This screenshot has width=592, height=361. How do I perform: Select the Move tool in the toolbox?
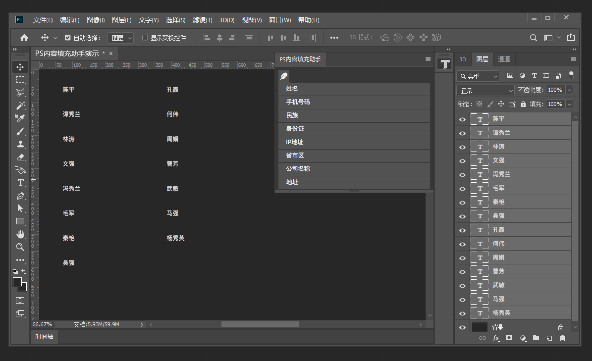[x=20, y=67]
